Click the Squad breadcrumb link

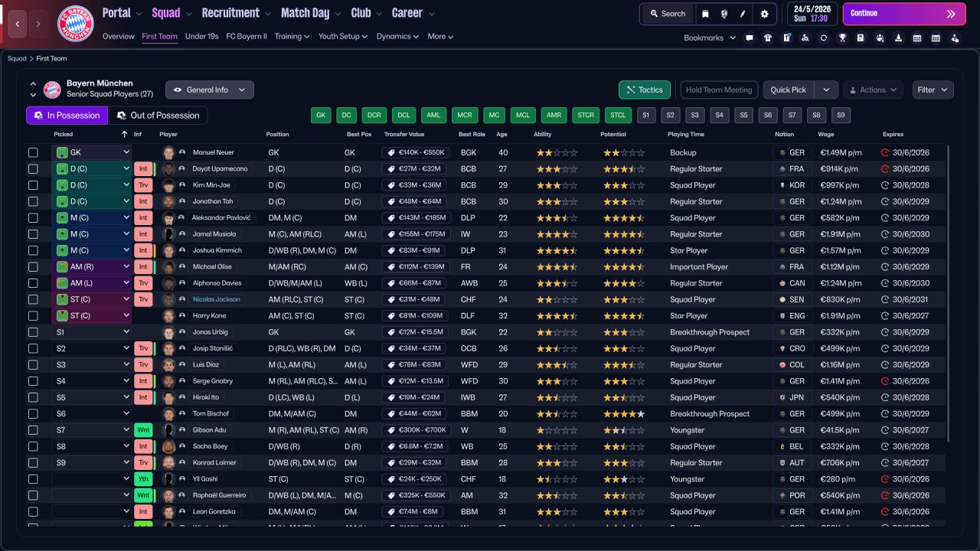(17, 58)
